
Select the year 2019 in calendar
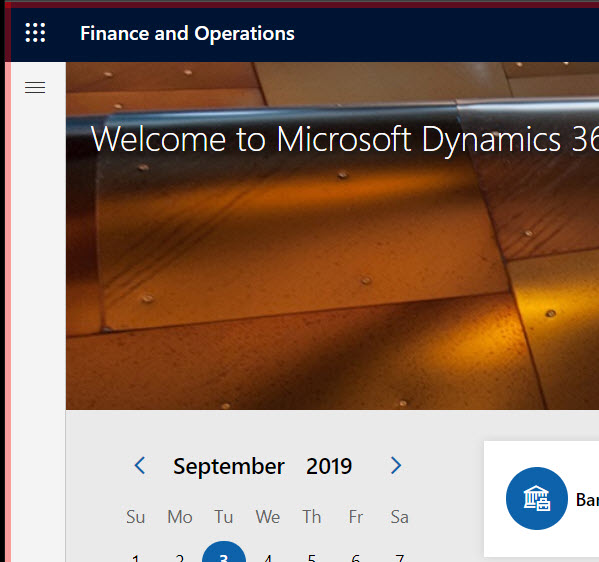(x=329, y=466)
